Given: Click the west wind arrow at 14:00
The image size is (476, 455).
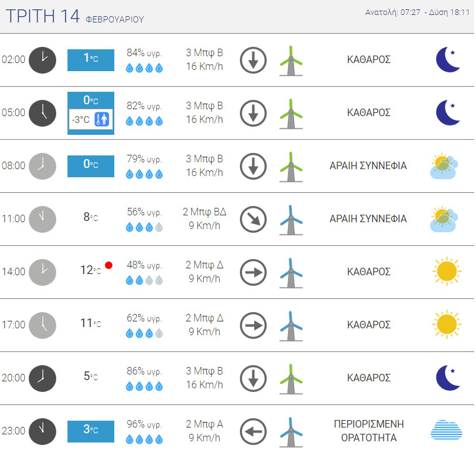Looking at the screenshot, I should (253, 272).
